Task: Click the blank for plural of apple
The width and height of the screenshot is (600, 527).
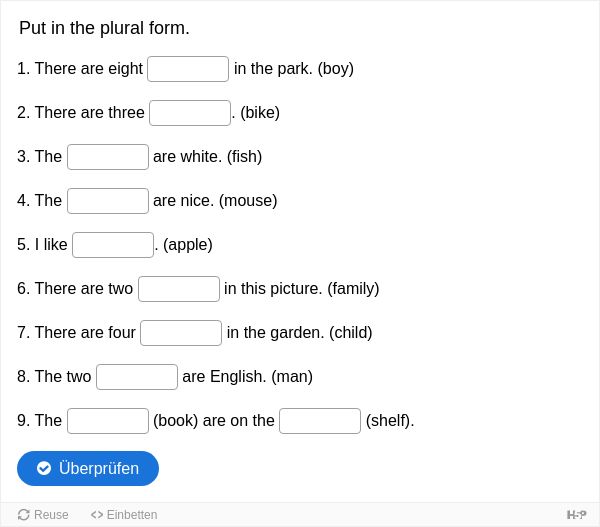Action: click(x=113, y=245)
